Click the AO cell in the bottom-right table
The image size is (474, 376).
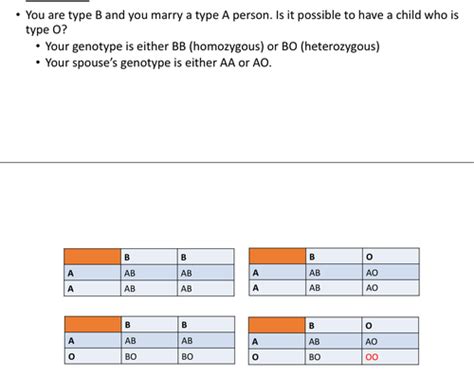pyautogui.click(x=390, y=341)
